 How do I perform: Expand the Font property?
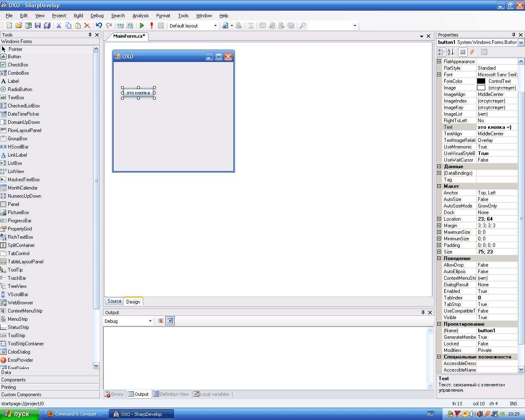click(439, 75)
